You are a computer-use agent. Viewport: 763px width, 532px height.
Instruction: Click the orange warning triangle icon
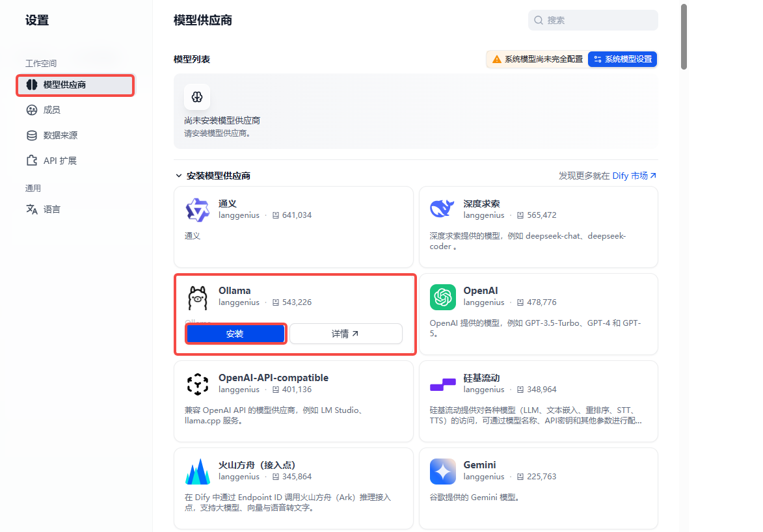tap(496, 59)
